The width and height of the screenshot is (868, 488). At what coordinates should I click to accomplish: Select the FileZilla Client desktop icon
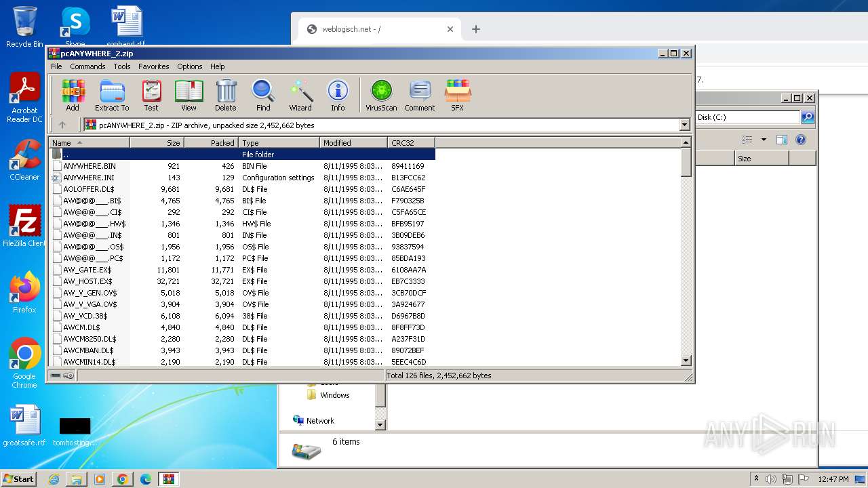(x=24, y=226)
